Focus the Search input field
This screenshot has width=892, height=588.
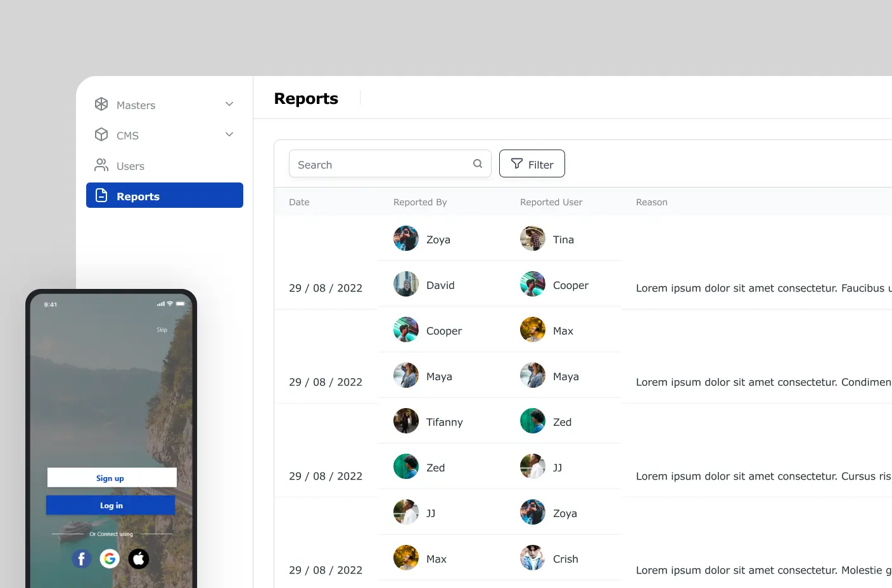380,164
